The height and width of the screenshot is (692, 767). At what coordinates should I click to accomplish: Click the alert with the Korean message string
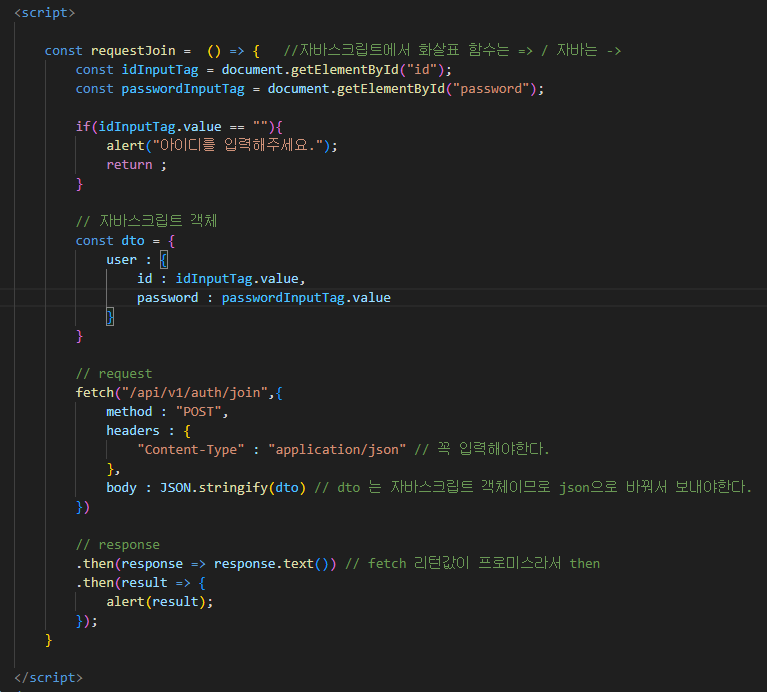[x=222, y=145]
